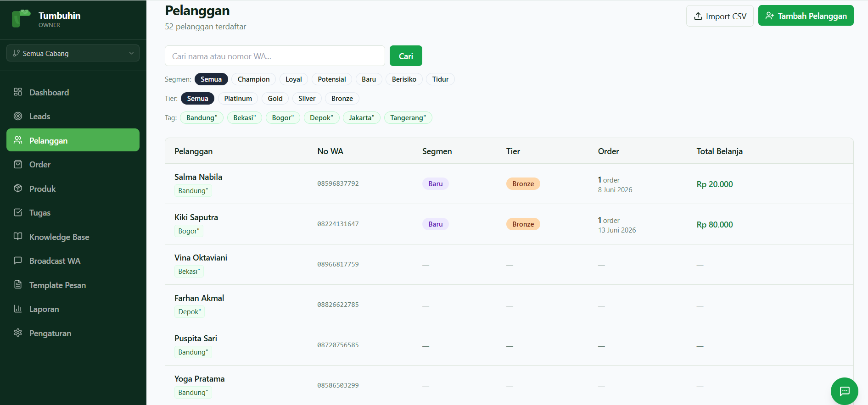
Task: Open the floating chat bubble button
Action: pos(844,391)
